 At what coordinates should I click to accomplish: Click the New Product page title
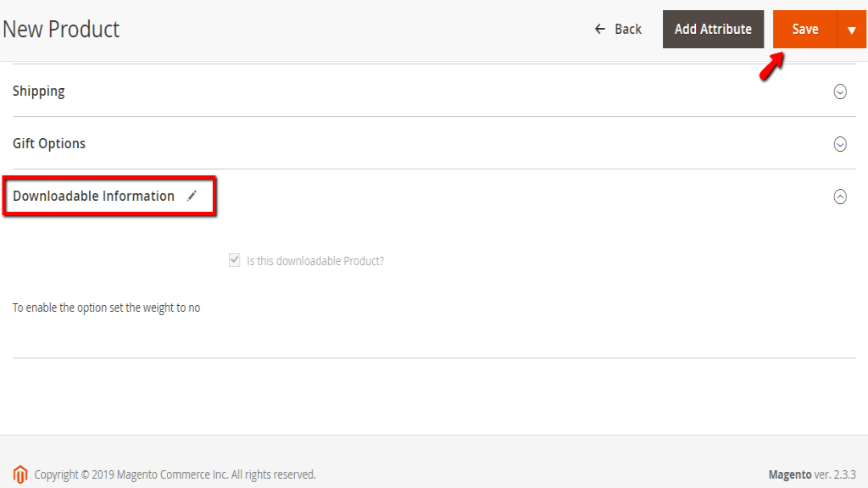pos(61,30)
